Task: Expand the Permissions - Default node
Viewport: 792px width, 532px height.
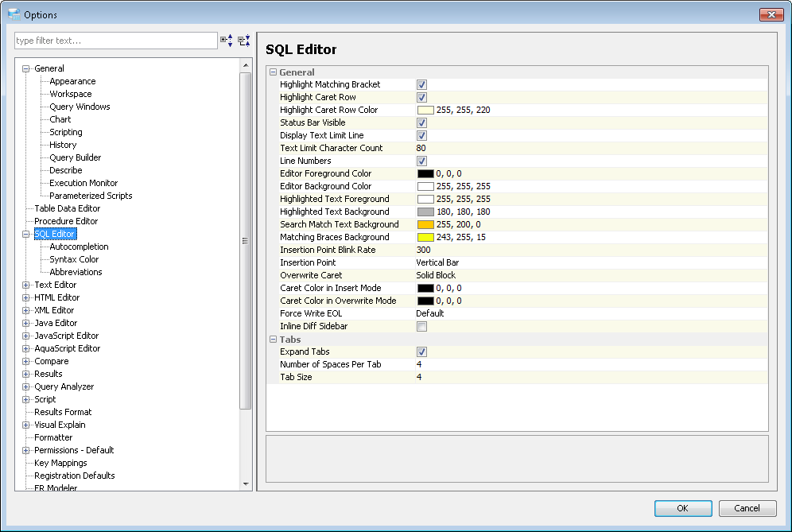Action: [25, 450]
